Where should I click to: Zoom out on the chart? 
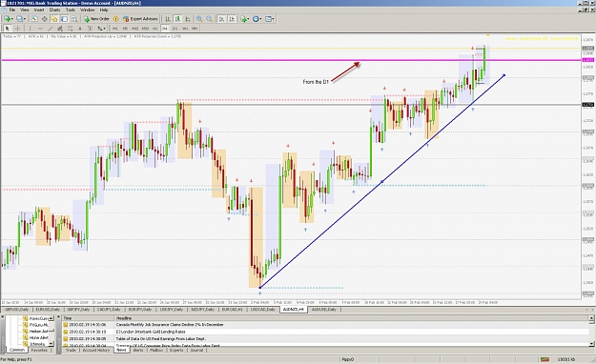tap(209, 19)
